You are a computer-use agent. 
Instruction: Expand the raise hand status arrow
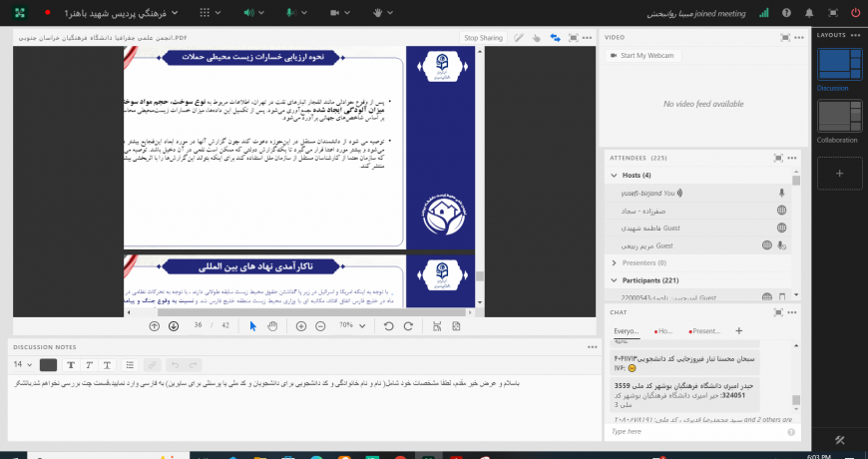coord(390,13)
